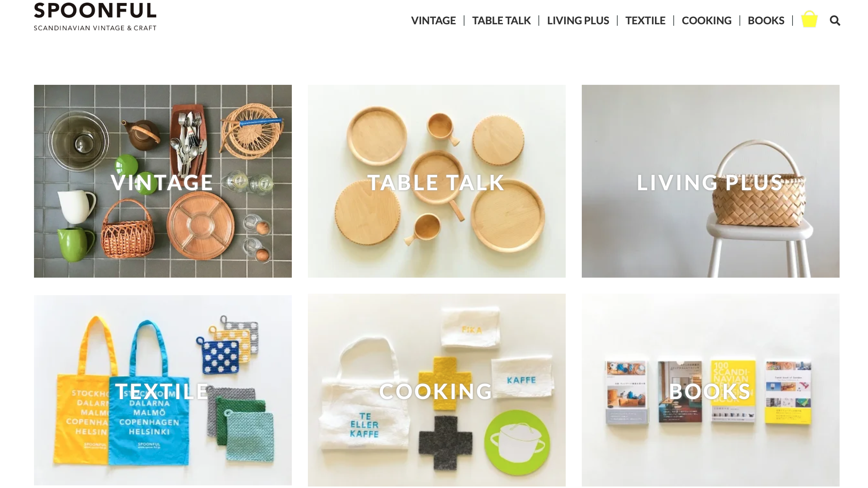Click the white VINTAGE overlay text
Image resolution: width=868 pixels, height=488 pixels.
pos(162,183)
